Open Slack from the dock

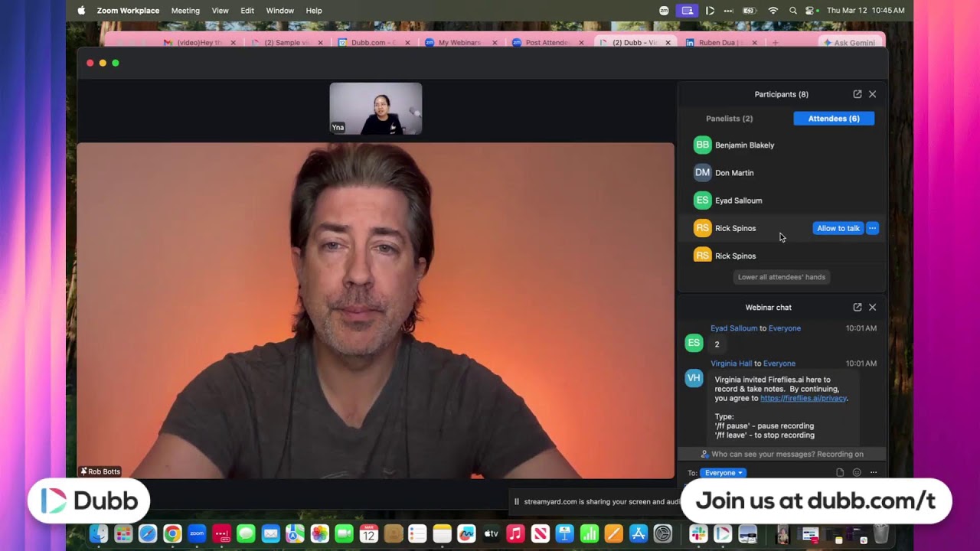tap(698, 533)
